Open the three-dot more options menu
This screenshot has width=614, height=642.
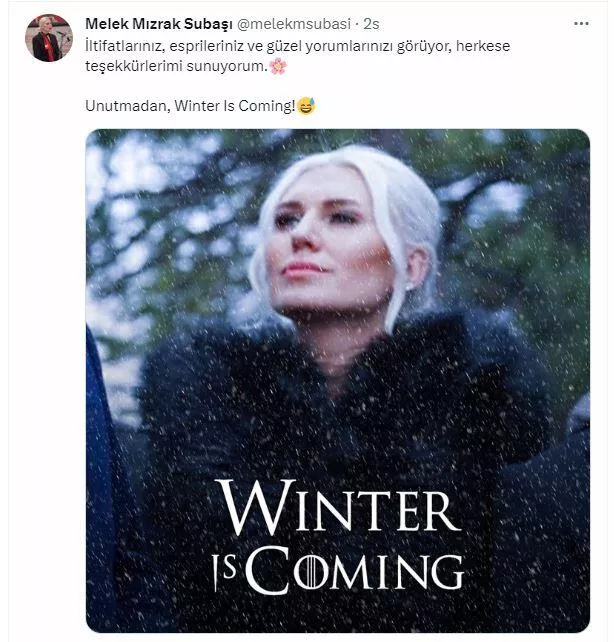[581, 22]
